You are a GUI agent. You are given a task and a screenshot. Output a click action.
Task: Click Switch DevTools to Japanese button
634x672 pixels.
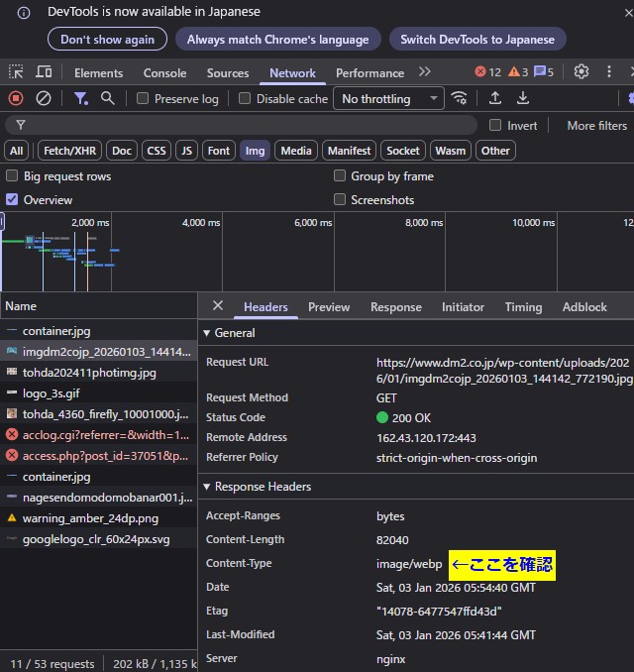(x=476, y=40)
